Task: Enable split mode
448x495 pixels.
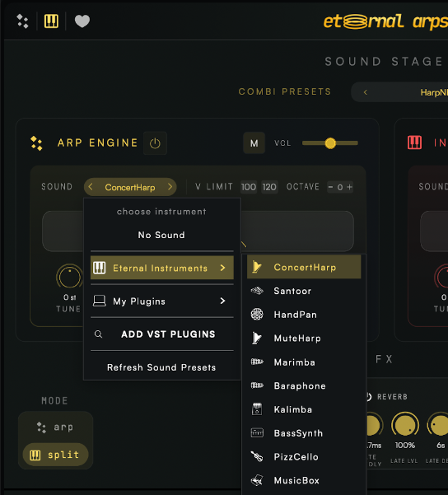Action: (x=55, y=455)
